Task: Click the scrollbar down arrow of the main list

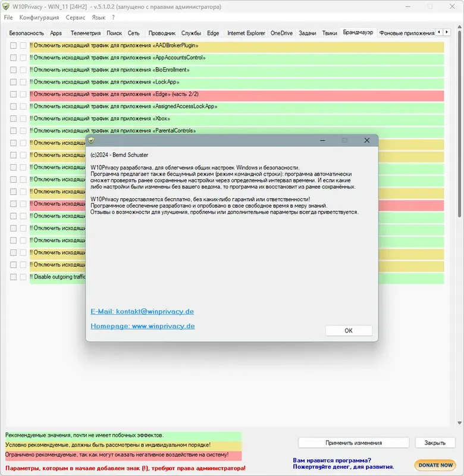Action: point(459,423)
